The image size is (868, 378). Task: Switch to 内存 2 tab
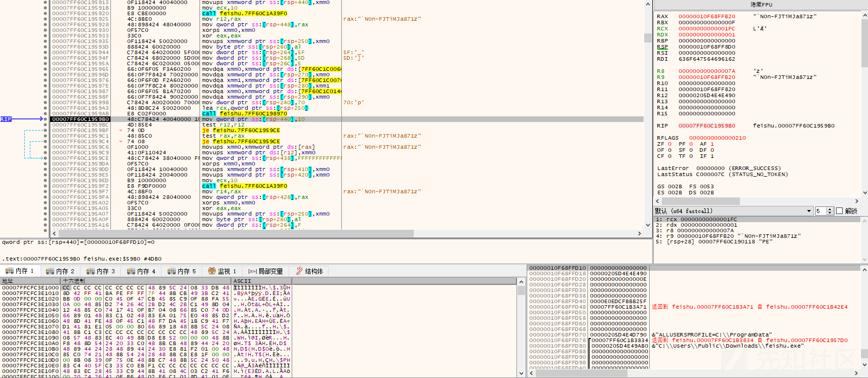(x=60, y=271)
